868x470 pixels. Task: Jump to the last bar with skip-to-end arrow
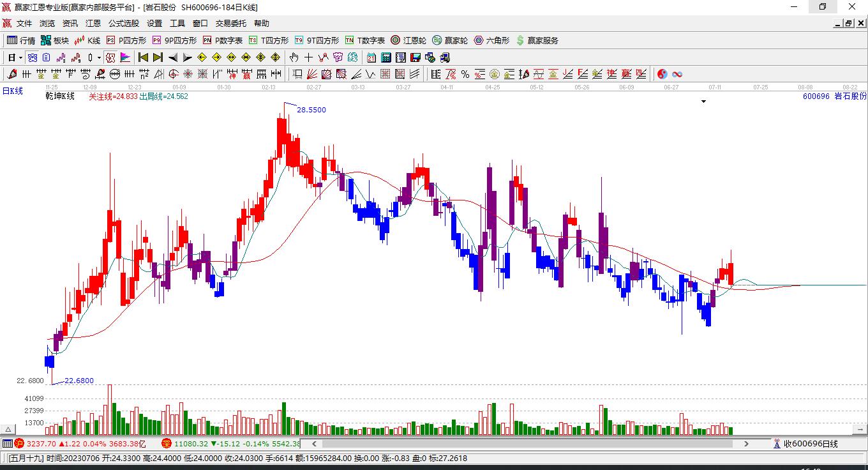click(158, 57)
